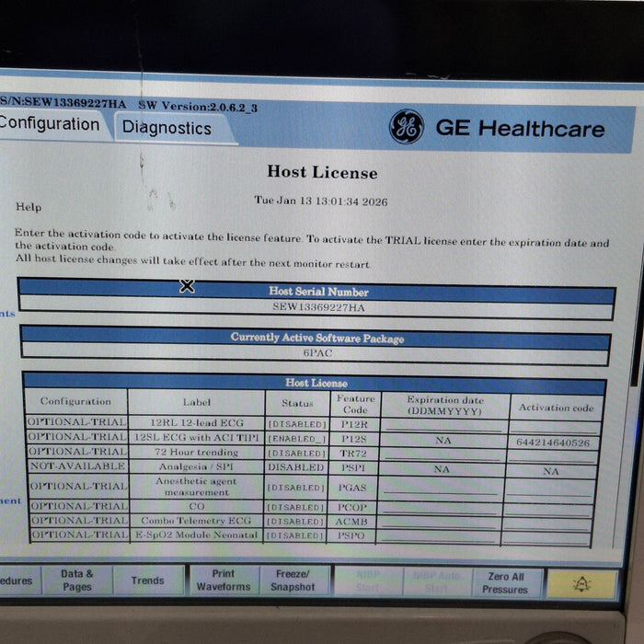The width and height of the screenshot is (644, 644).
Task: Open the Diagnostics tab
Action: [x=167, y=128]
